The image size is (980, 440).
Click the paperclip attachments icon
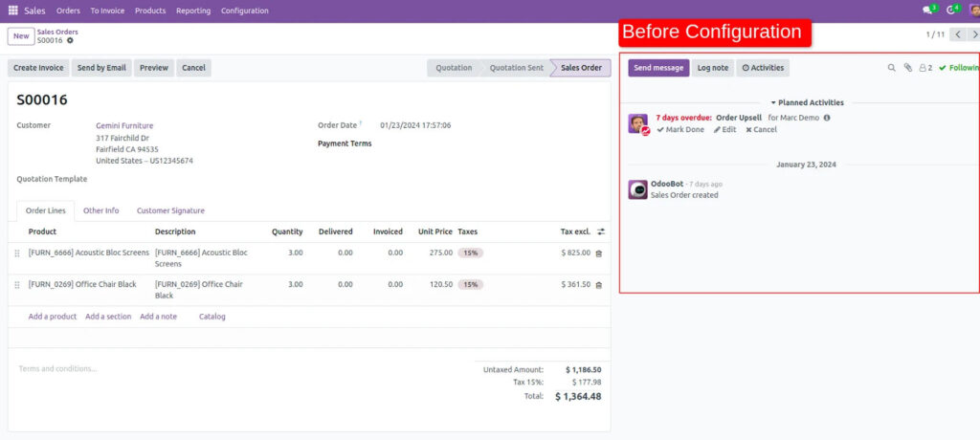coord(908,68)
